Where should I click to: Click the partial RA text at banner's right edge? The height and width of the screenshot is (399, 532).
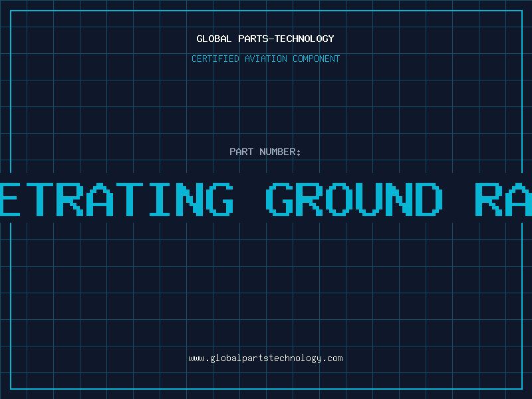click(504, 198)
